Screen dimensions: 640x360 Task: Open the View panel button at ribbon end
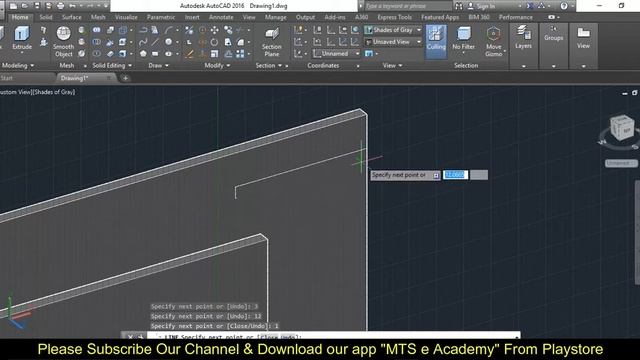pos(583,37)
